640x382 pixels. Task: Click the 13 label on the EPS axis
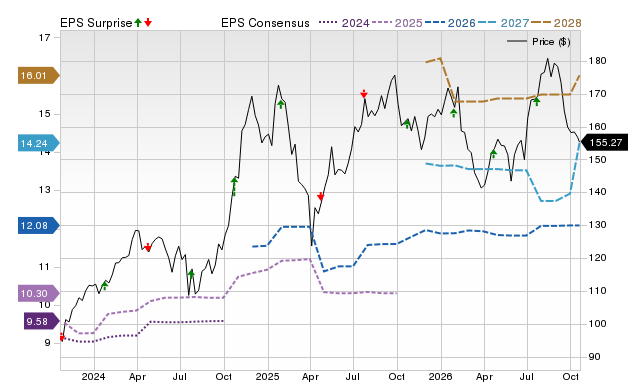click(44, 190)
